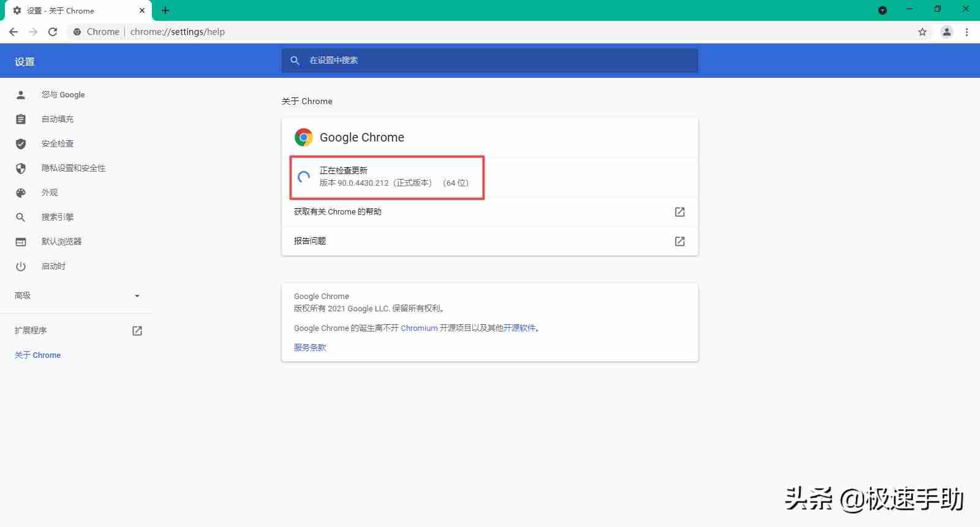Click the shield icon beside 隐私设置和安全性
Viewport: 980px width, 527px height.
pos(21,169)
